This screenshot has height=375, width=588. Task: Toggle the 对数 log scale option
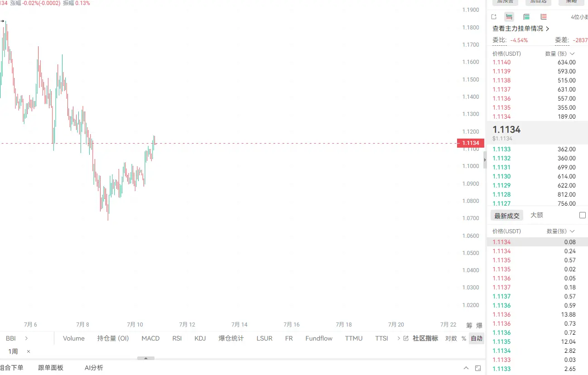pyautogui.click(x=451, y=338)
